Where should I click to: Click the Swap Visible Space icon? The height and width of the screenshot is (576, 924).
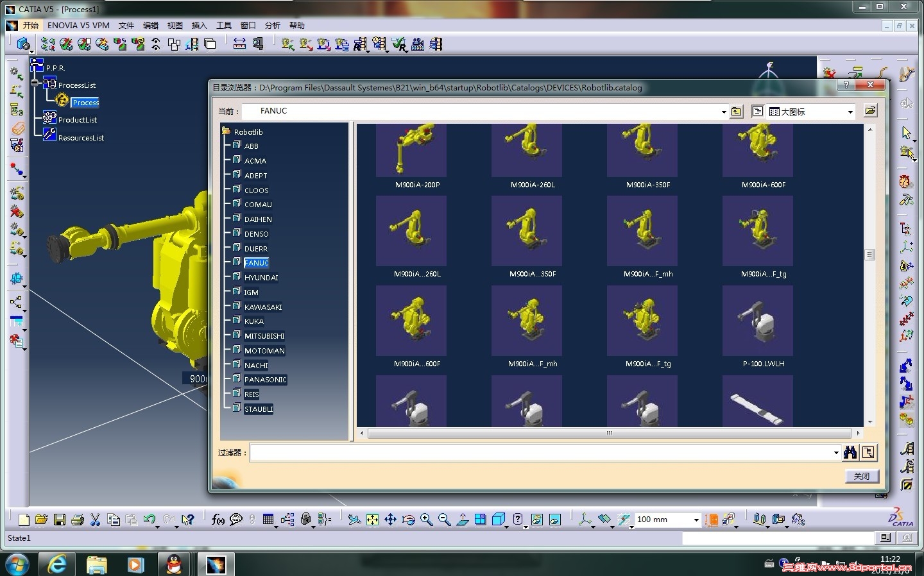coord(555,520)
